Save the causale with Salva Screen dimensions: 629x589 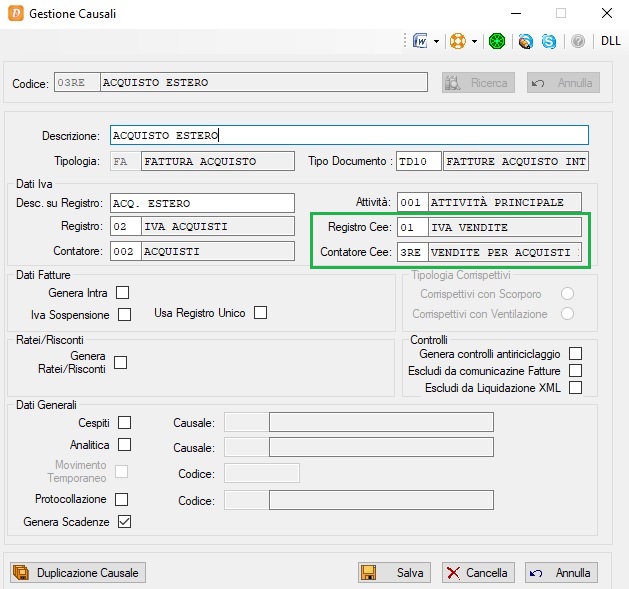394,573
